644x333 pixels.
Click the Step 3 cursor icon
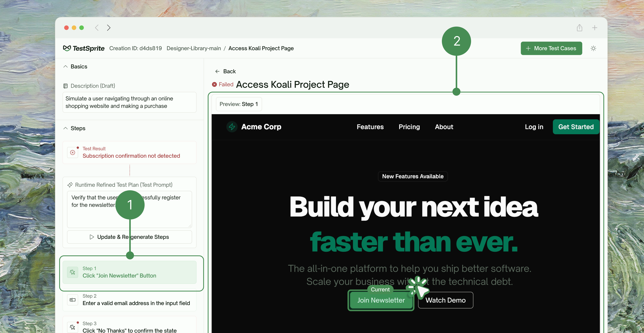pyautogui.click(x=73, y=327)
